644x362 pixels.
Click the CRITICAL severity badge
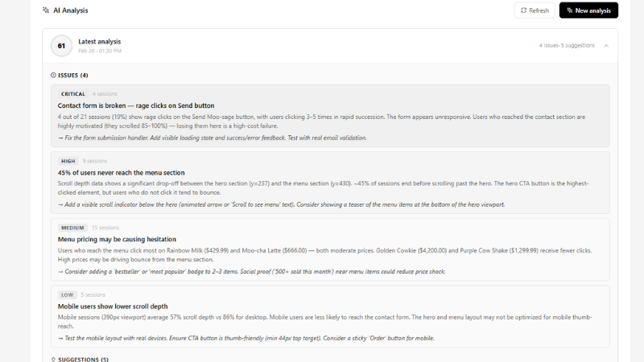(73, 94)
